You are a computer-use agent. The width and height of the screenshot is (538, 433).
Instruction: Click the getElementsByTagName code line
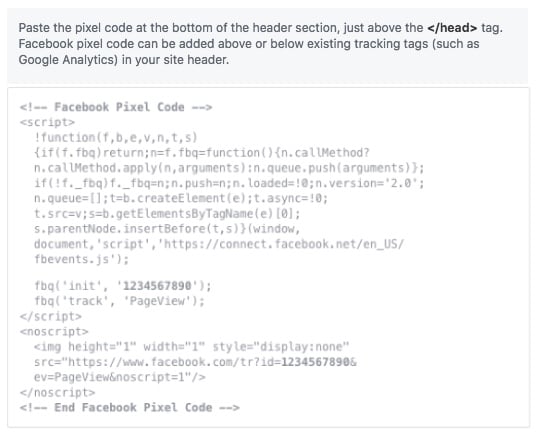point(167,214)
